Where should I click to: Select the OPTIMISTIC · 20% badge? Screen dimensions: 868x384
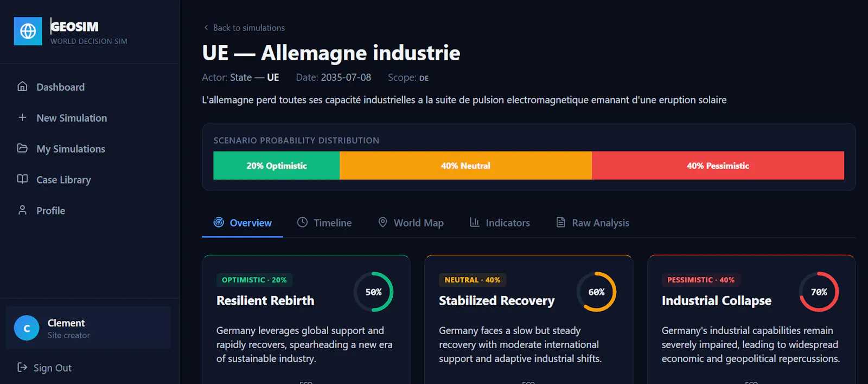click(254, 280)
